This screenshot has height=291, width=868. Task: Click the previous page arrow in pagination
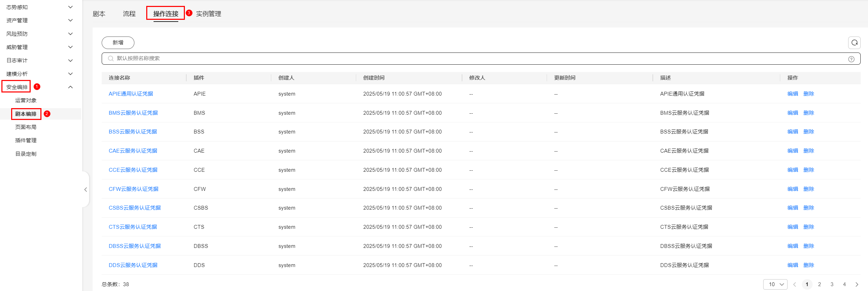click(795, 284)
